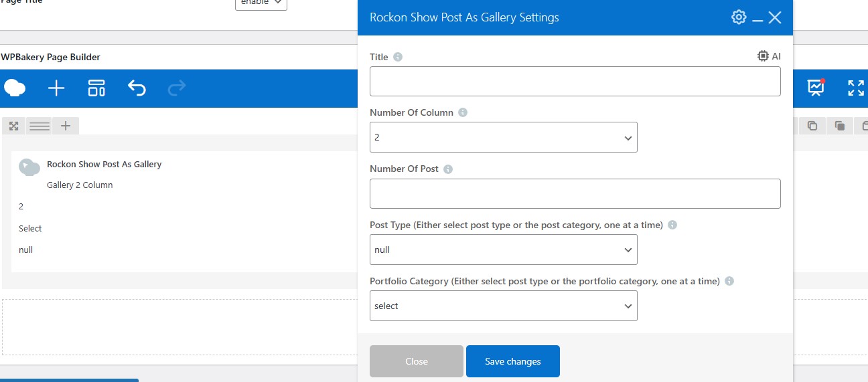Click the WPBakery Page Builder heading
Screen dimensions: 868x382
(x=50, y=57)
